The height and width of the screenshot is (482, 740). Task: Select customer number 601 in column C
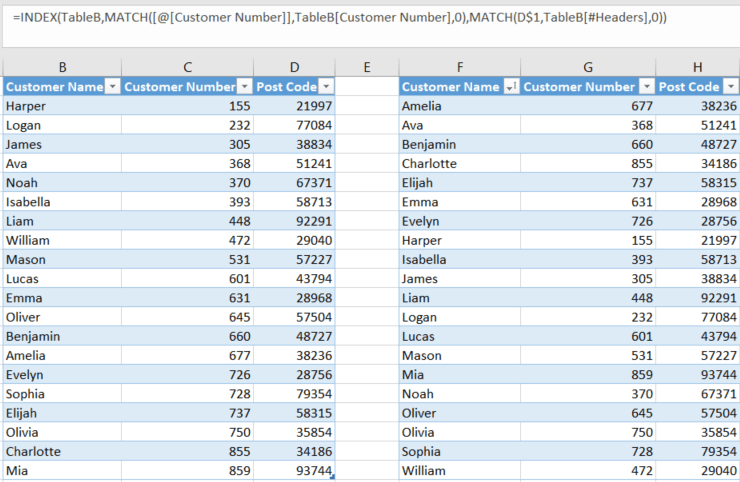[187, 279]
